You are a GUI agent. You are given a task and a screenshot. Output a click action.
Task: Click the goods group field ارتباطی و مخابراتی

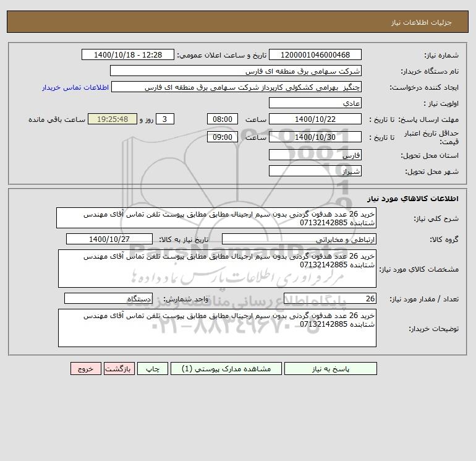coord(299,239)
